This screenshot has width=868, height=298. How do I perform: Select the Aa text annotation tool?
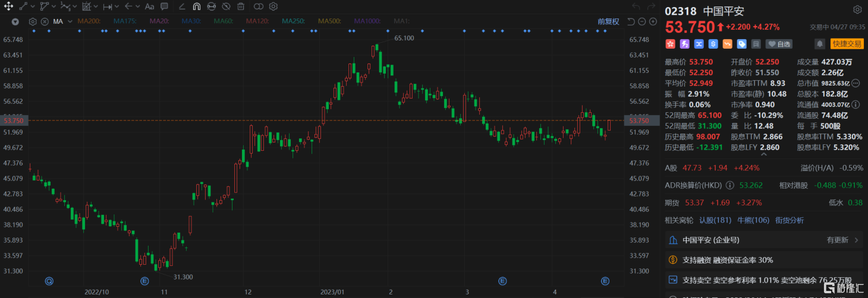pos(149,7)
